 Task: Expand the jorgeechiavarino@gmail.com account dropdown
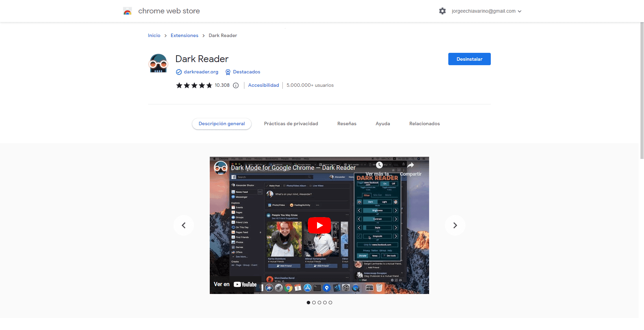[x=487, y=11]
